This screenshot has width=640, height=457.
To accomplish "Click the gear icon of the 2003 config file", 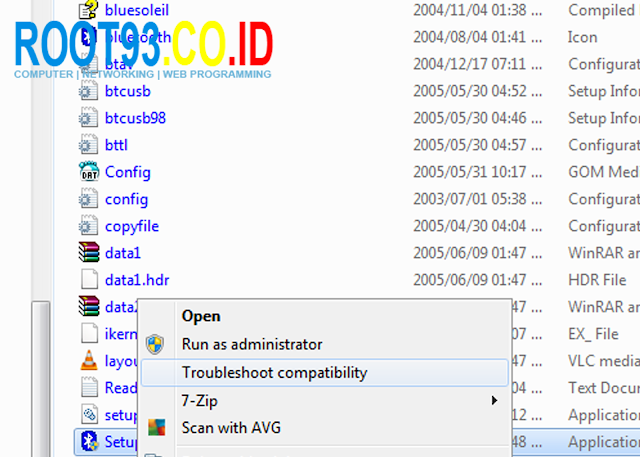I will [89, 199].
